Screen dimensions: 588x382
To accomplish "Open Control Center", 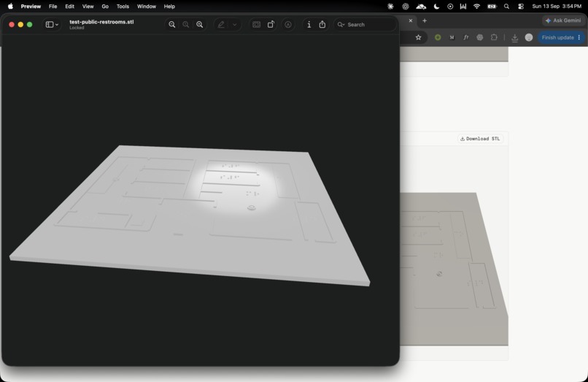I will (x=521, y=7).
